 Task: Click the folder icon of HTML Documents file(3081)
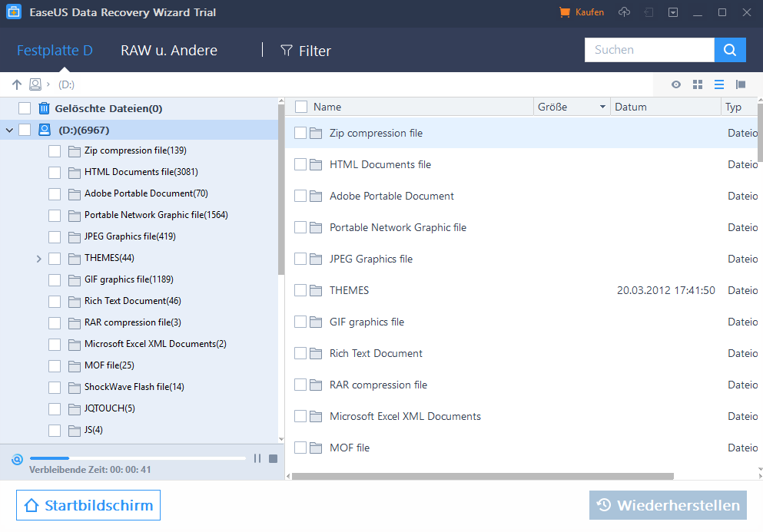[75, 173]
